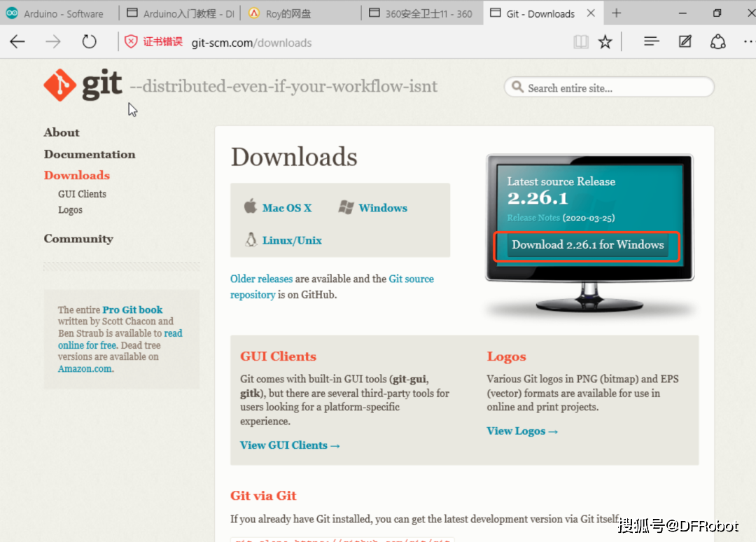Viewport: 756px width, 542px height.
Task: Click the Windows flag icon
Action: [346, 207]
